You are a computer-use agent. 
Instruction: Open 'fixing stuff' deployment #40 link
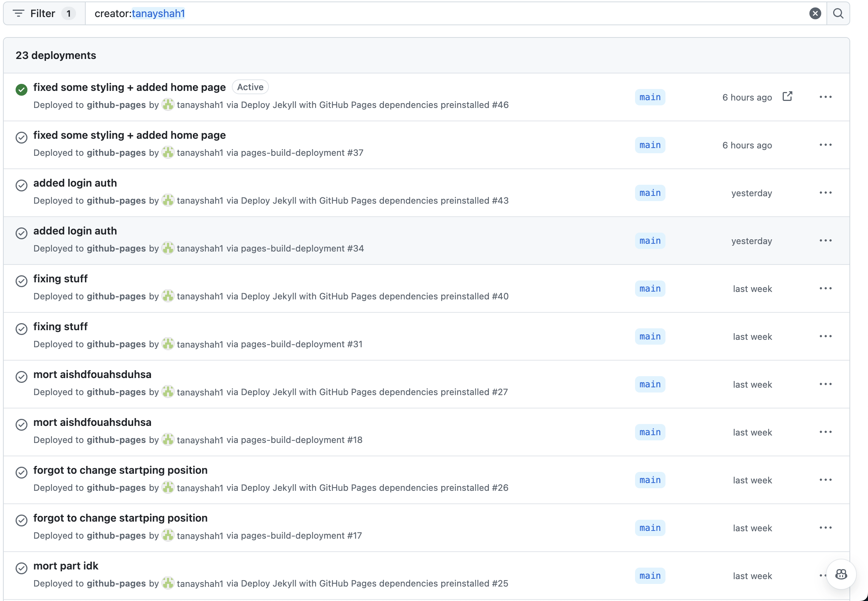(60, 279)
